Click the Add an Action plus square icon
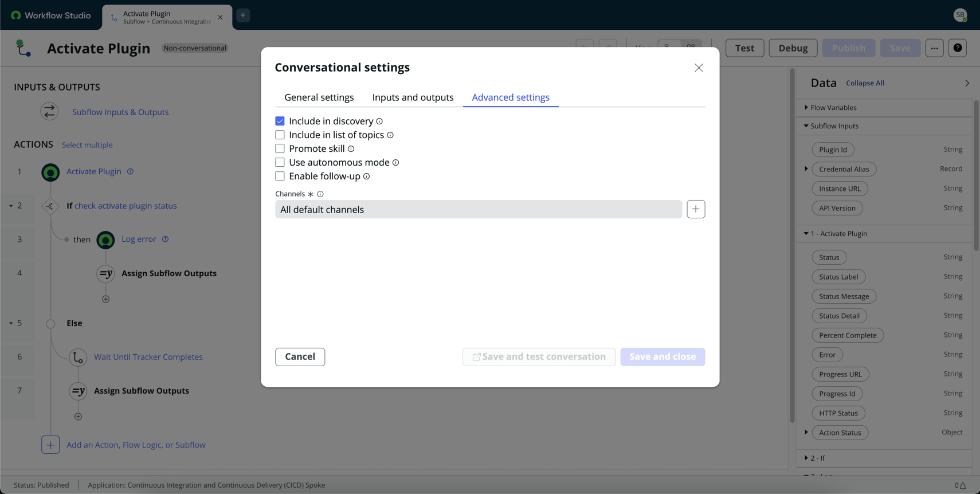Screen dimensions: 980x494 click(50, 445)
